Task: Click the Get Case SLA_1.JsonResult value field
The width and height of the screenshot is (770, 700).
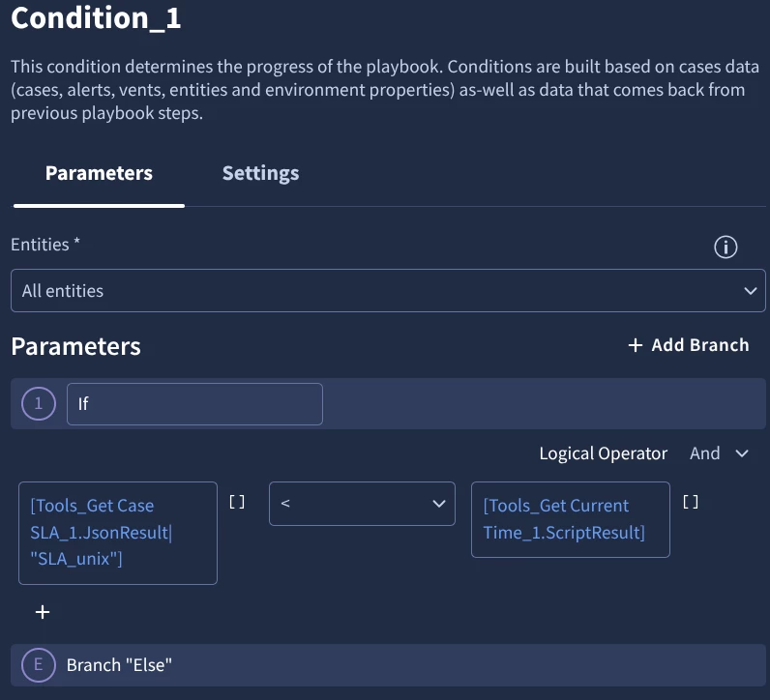Action: [118, 533]
